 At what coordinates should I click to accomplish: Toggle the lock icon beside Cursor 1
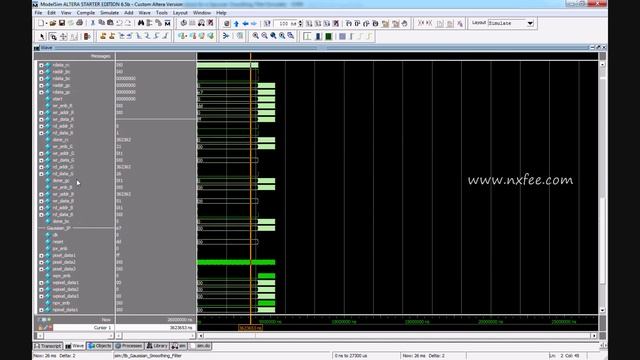pyautogui.click(x=40, y=327)
